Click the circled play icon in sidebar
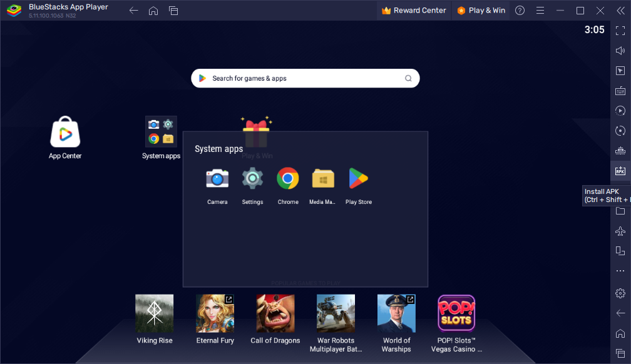631x364 pixels. (x=620, y=111)
